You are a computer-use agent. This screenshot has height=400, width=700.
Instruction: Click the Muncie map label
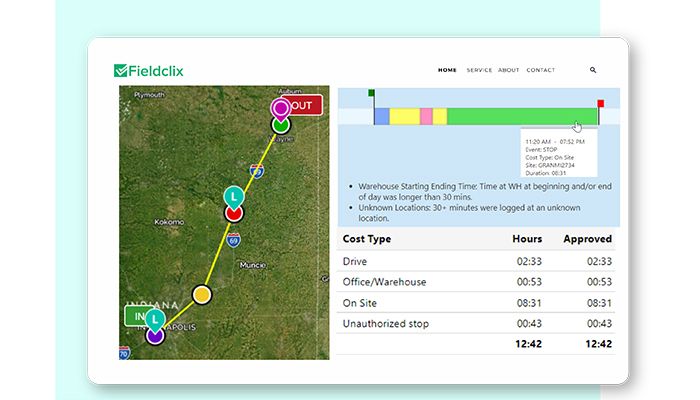pyautogui.click(x=253, y=265)
